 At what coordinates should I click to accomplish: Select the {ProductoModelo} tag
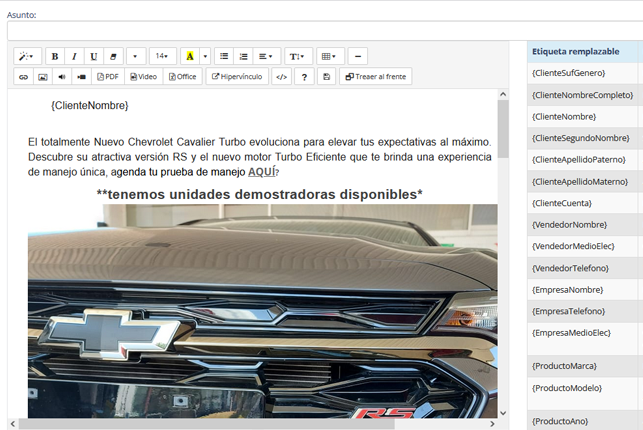tap(567, 388)
